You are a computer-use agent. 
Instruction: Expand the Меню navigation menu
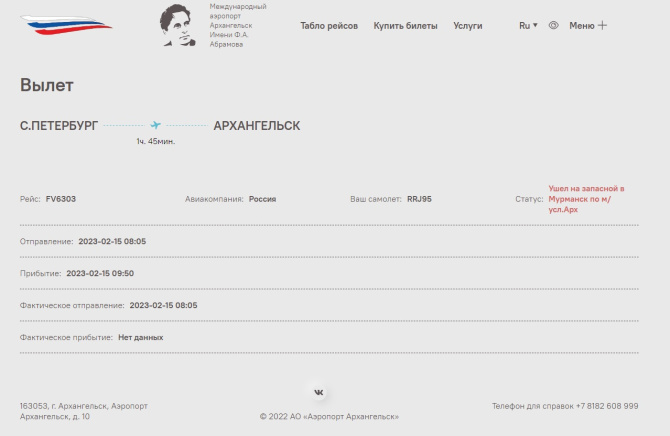[x=581, y=25]
